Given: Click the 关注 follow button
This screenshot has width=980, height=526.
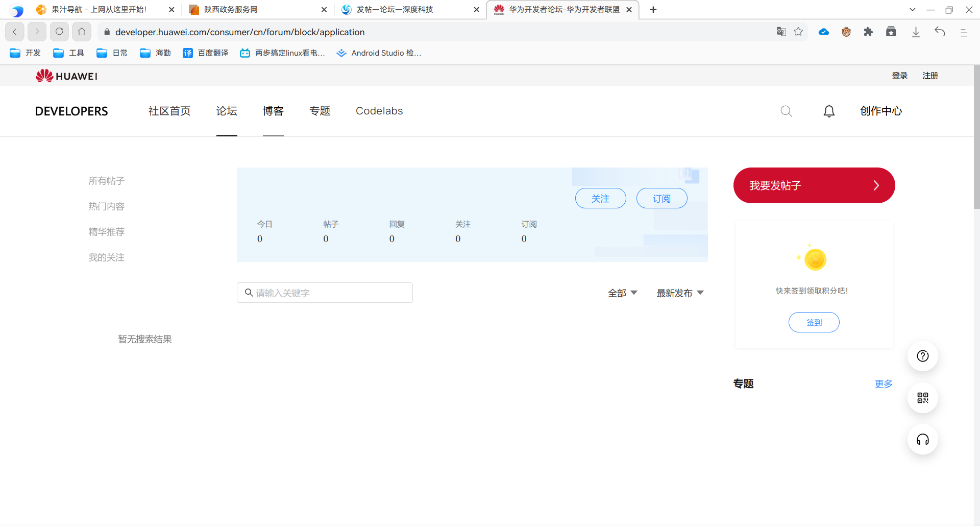Looking at the screenshot, I should (x=601, y=198).
